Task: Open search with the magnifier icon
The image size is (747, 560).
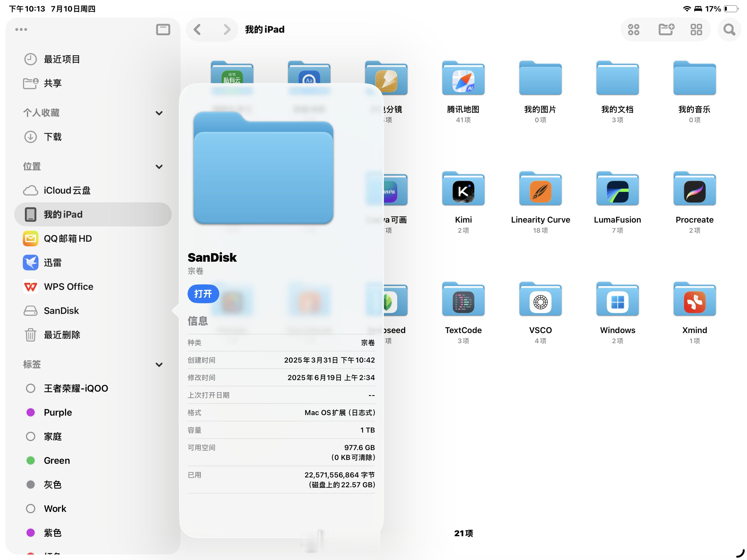Action: [x=729, y=29]
